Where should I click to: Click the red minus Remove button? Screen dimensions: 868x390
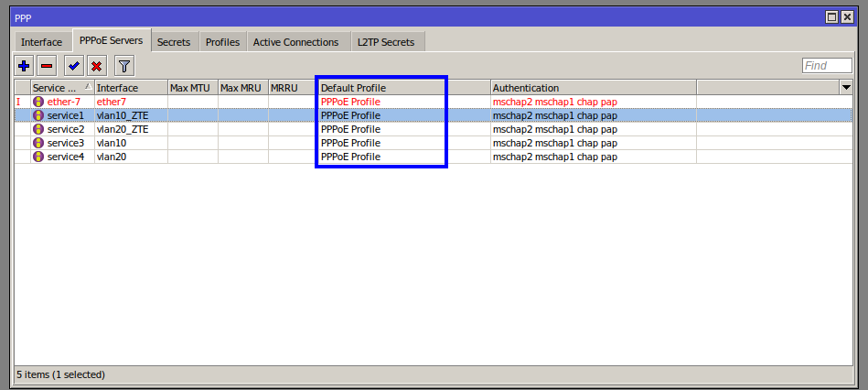(x=47, y=65)
